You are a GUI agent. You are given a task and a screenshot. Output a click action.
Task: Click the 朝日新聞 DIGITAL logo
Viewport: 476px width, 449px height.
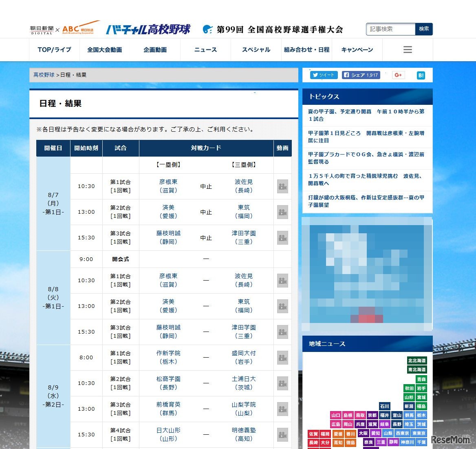(x=42, y=30)
